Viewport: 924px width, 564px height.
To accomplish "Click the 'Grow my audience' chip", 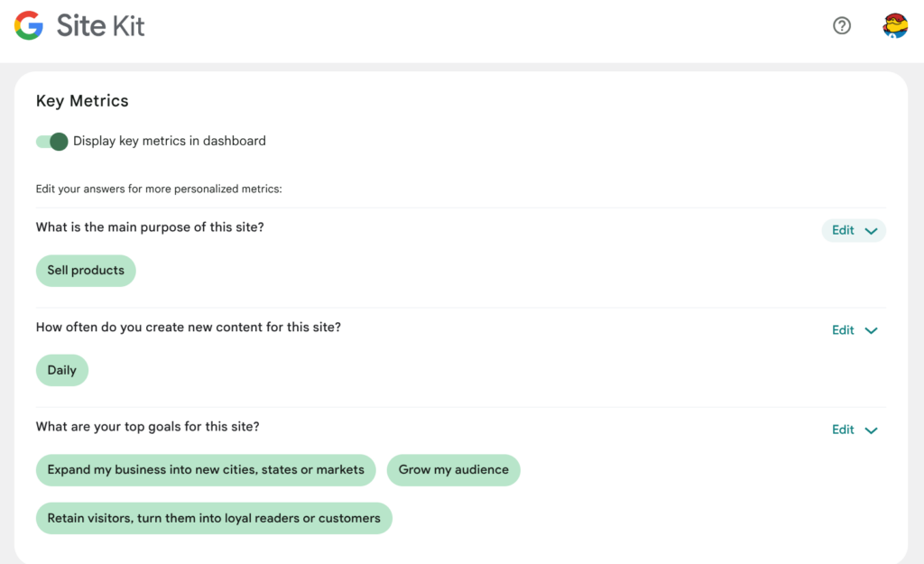I will [453, 470].
